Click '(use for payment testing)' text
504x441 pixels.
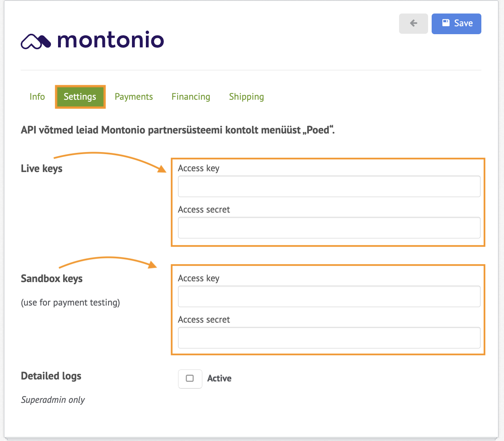[70, 302]
